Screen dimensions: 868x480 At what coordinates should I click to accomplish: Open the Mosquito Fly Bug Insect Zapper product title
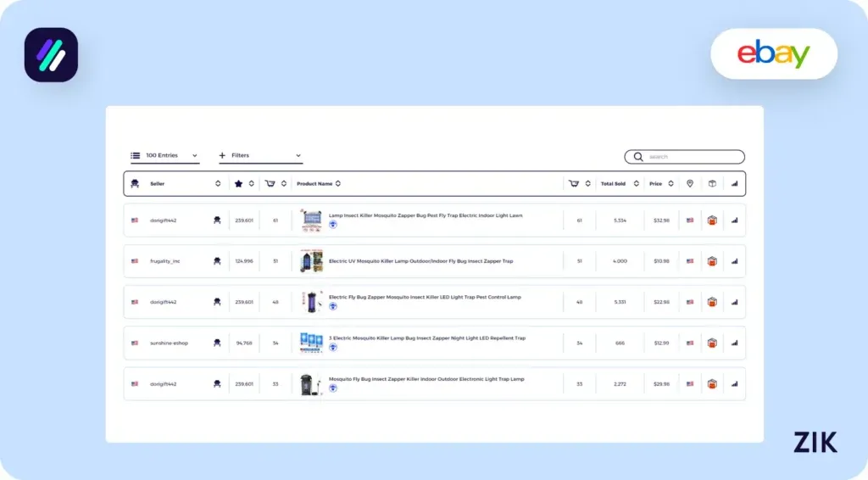coord(426,379)
